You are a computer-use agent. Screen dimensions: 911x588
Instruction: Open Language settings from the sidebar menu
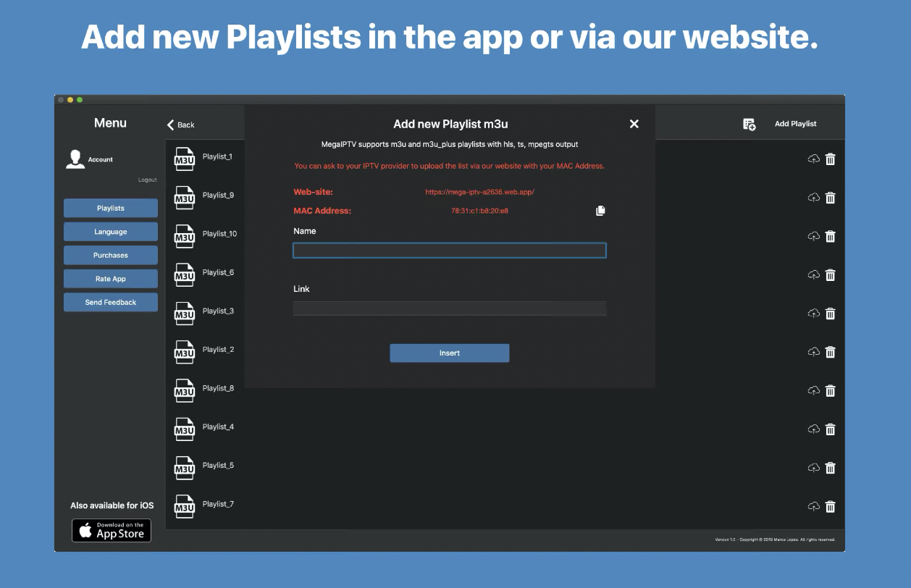(110, 231)
